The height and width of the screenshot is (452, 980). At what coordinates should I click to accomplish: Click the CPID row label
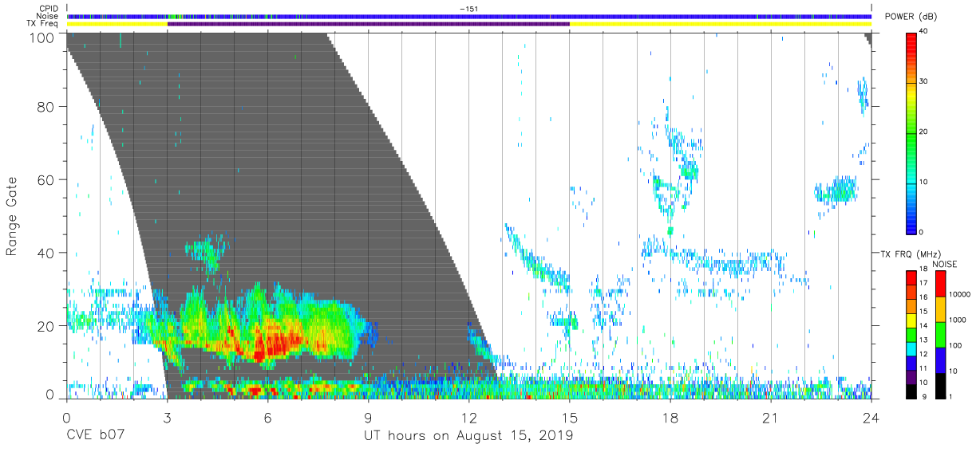49,9
